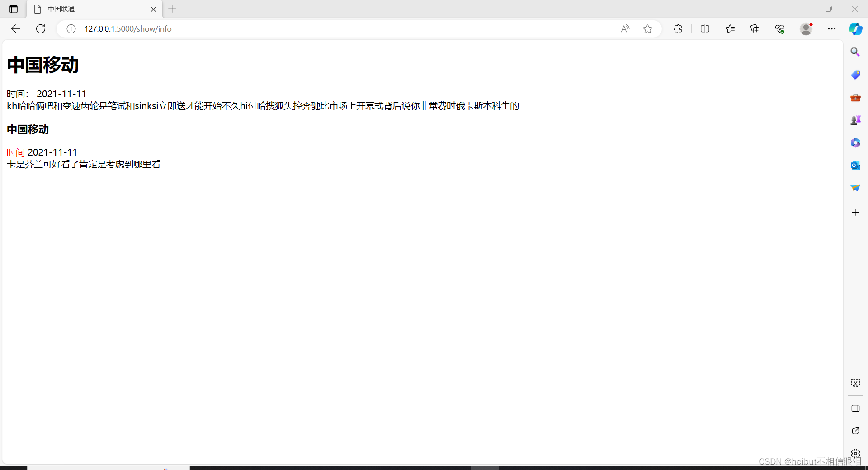The height and width of the screenshot is (470, 868).
Task: Open the Search sidebar tool
Action: [855, 52]
